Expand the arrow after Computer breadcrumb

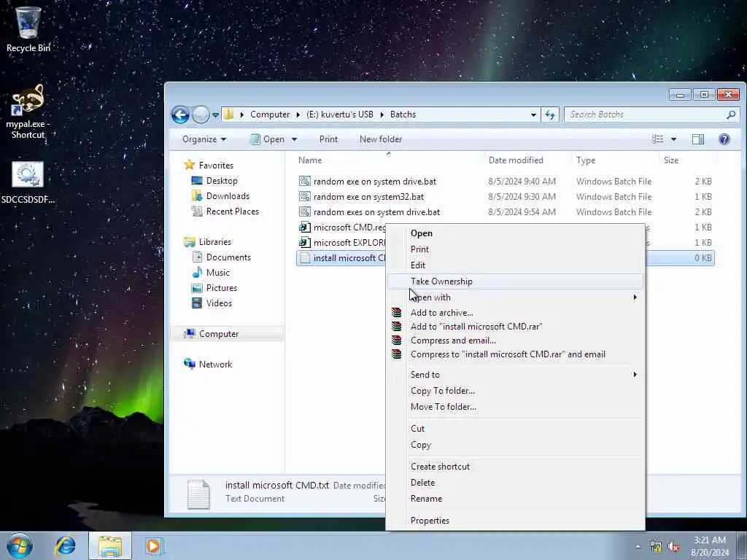tap(298, 114)
